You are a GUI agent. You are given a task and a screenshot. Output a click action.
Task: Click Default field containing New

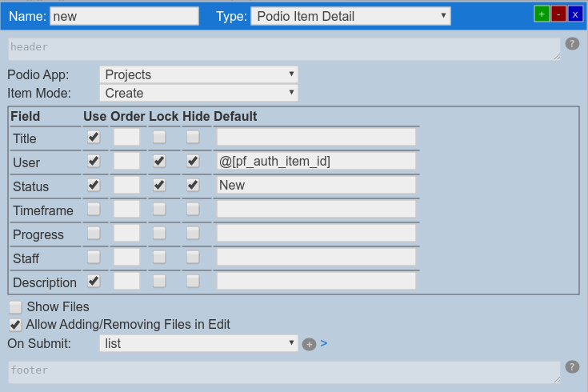pos(316,185)
